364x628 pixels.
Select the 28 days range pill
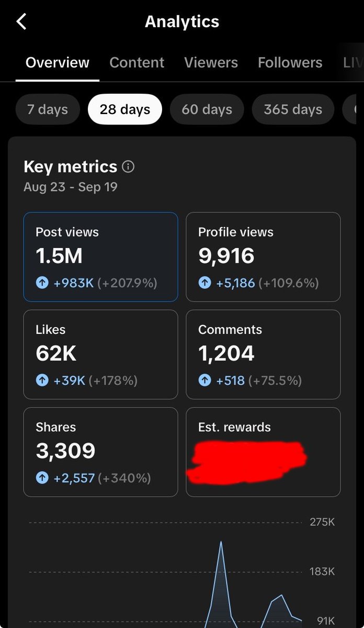click(x=125, y=109)
